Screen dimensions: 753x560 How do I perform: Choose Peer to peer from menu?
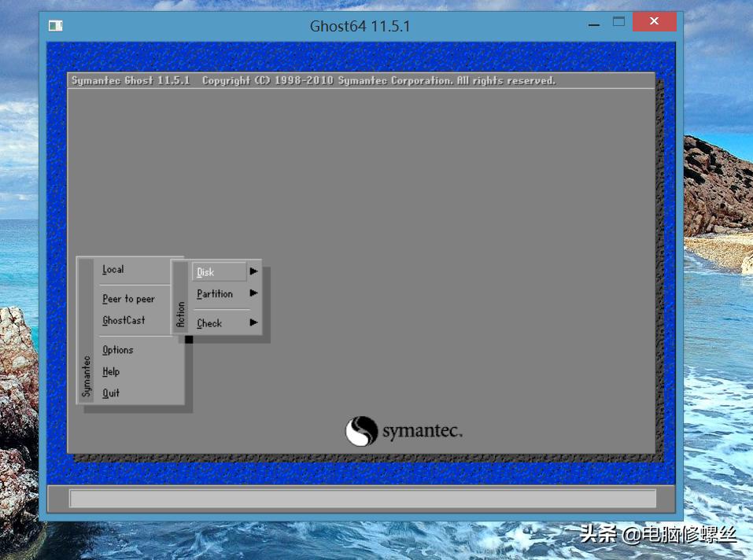click(128, 299)
